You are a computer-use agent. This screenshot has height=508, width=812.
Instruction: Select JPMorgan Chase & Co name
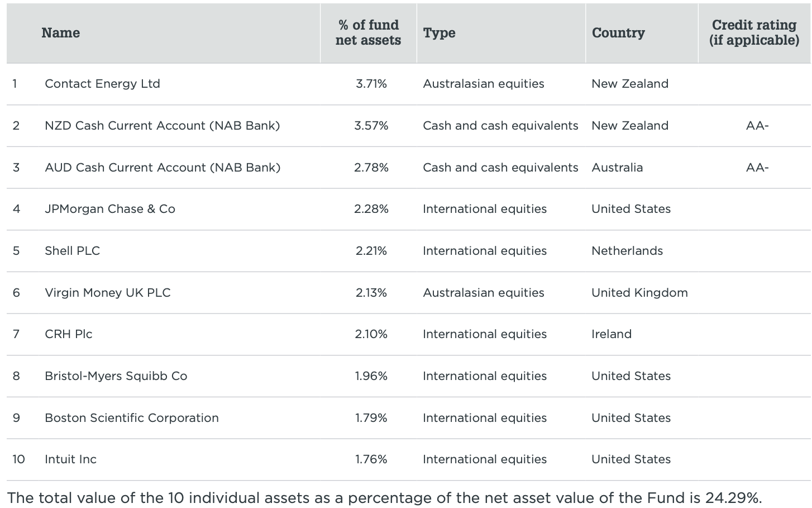110,209
